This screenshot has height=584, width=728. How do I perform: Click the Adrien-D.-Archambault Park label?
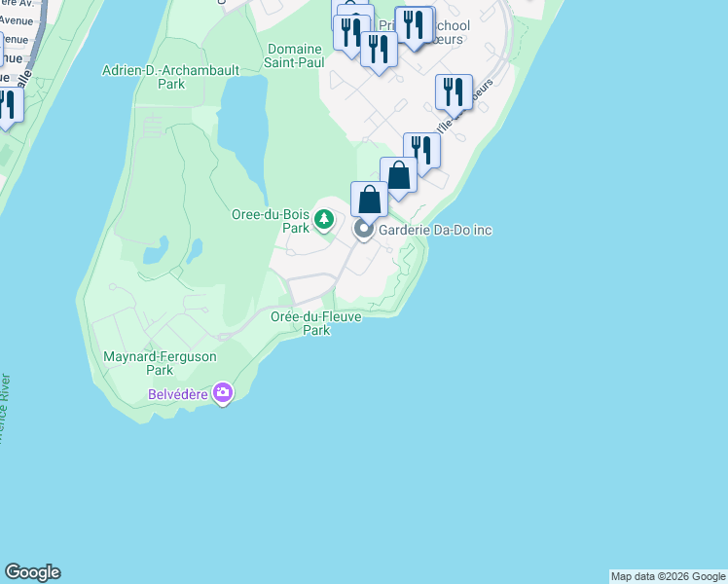tap(171, 77)
